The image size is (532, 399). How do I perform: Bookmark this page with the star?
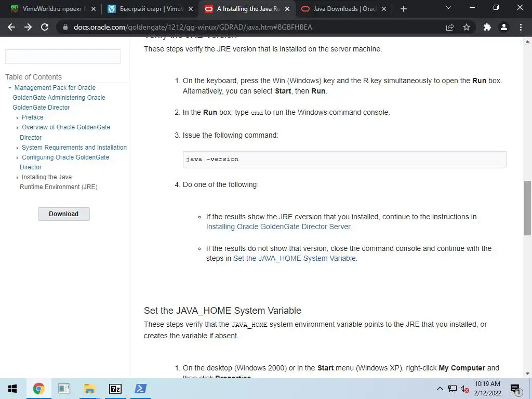coord(467,27)
